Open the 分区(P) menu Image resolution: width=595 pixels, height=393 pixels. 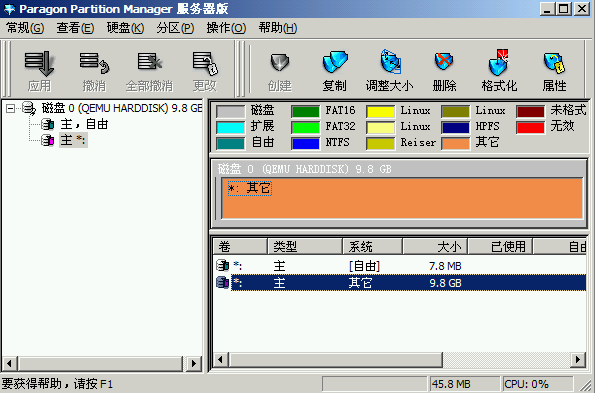tap(175, 28)
